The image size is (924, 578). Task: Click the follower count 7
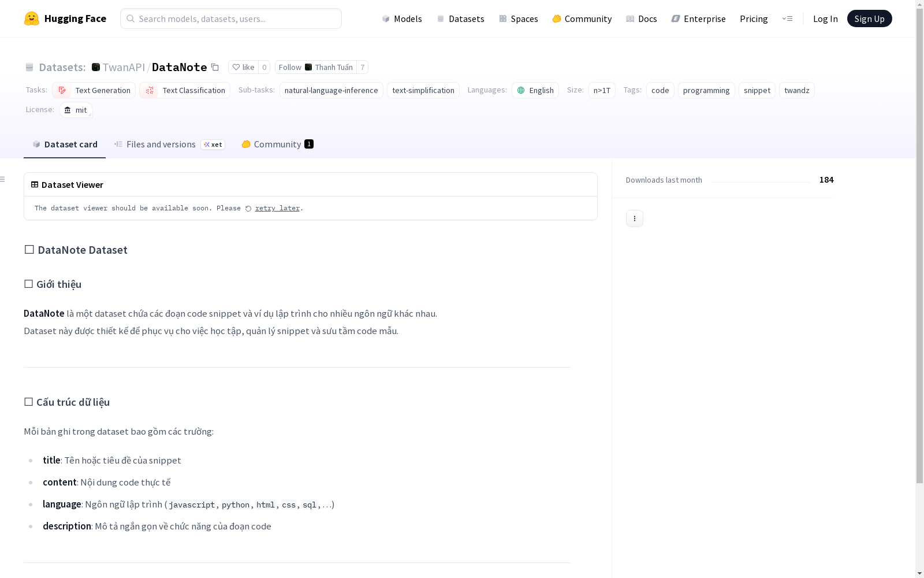click(x=363, y=68)
